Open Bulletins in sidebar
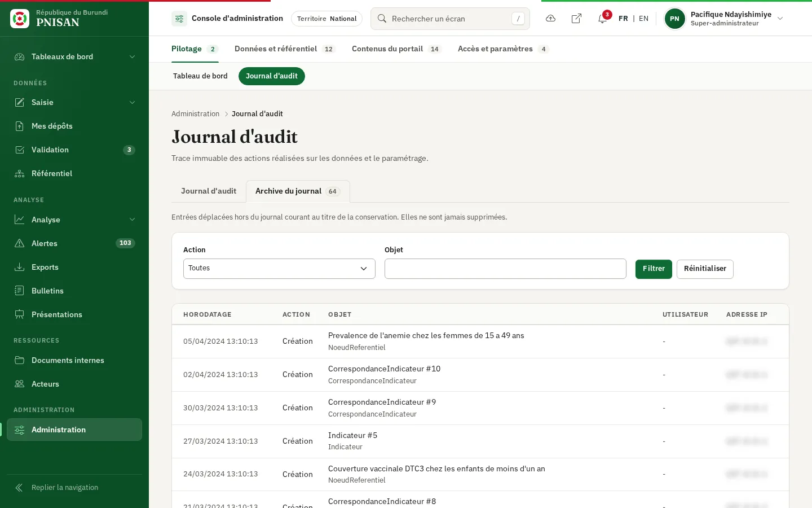 point(74,291)
